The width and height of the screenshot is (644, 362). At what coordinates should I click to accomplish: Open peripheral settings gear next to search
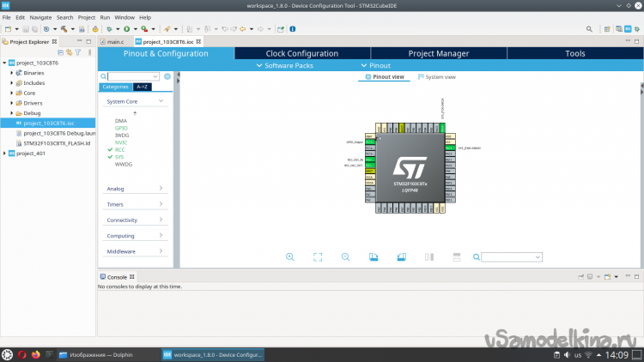[x=167, y=76]
